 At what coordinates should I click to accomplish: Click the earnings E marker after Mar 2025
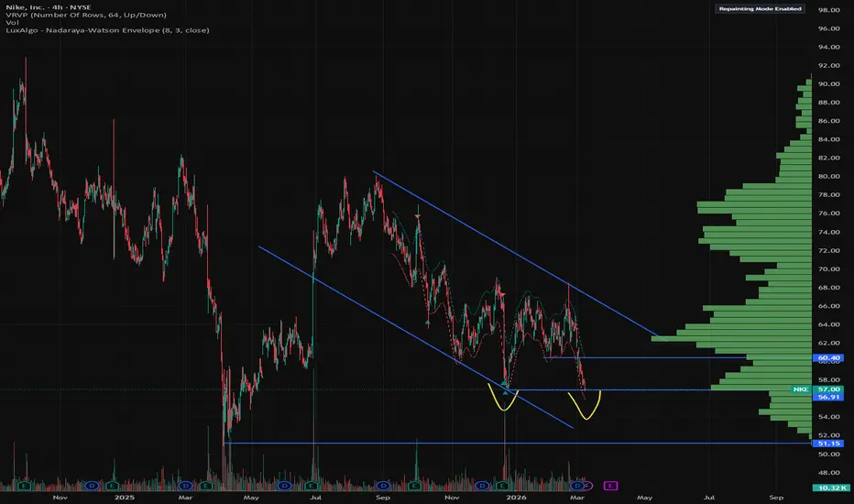206,486
